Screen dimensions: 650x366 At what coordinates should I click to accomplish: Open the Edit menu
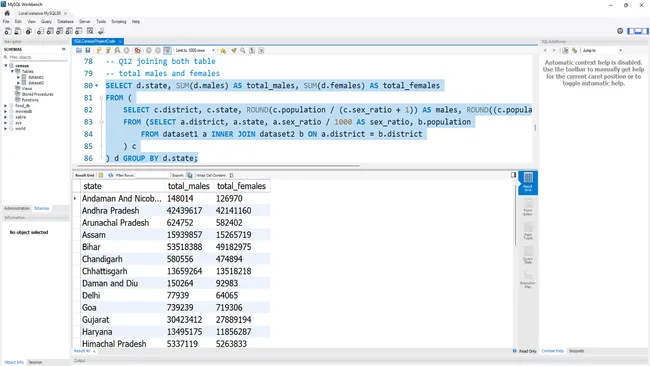pos(18,22)
